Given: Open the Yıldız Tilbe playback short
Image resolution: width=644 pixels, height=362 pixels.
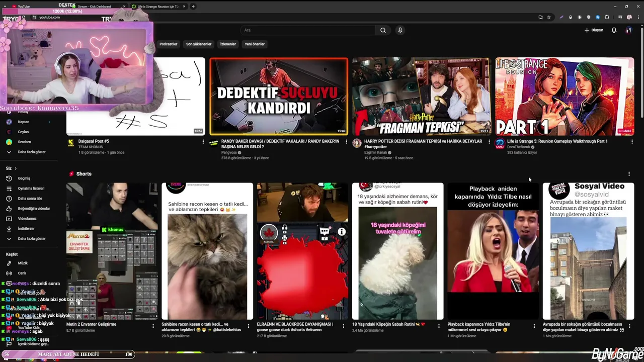Looking at the screenshot, I should click(x=493, y=251).
